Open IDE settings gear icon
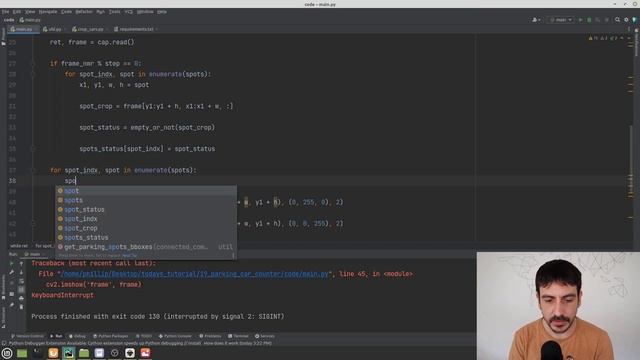The height and width of the screenshot is (360, 640). pos(626,20)
